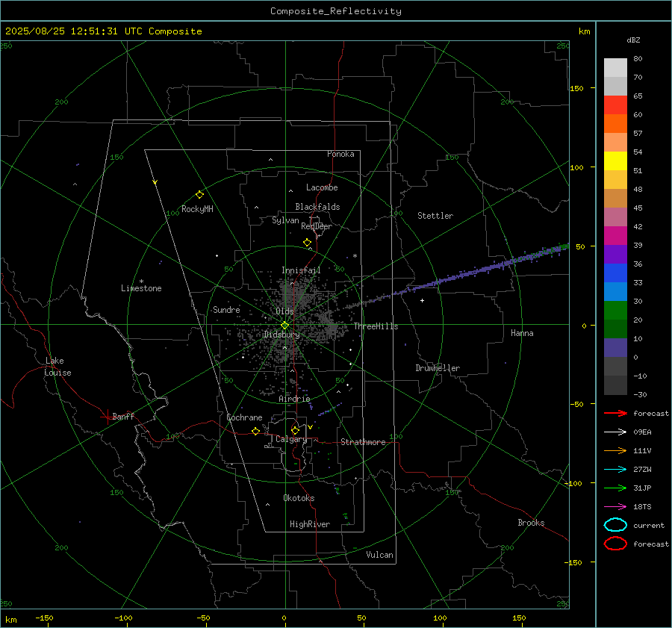672x628 pixels.
Task: Click the Vulcan town label
Action: pos(379,555)
